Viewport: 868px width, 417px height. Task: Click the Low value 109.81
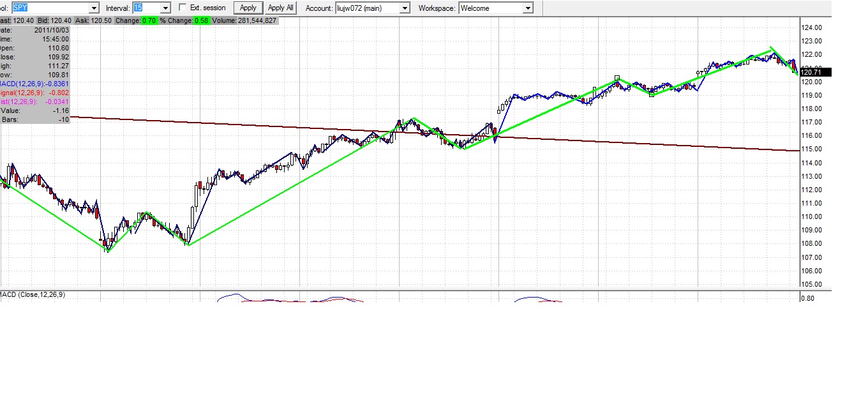pyautogui.click(x=58, y=75)
